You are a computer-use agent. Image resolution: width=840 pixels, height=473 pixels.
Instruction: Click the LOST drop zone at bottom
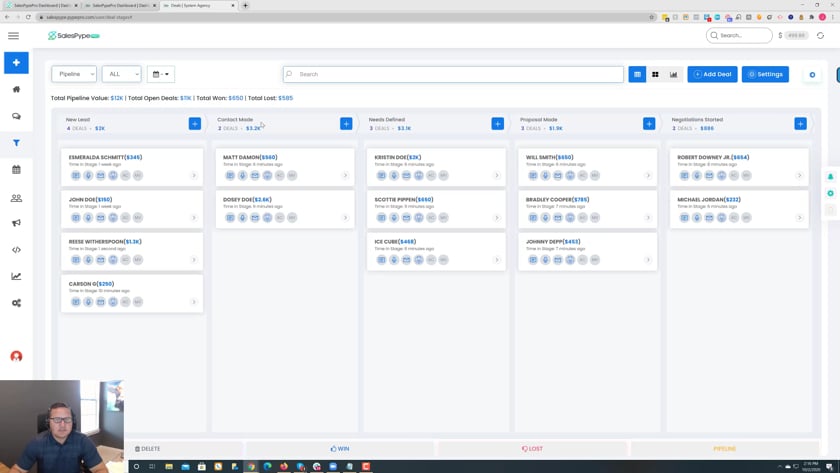point(532,449)
